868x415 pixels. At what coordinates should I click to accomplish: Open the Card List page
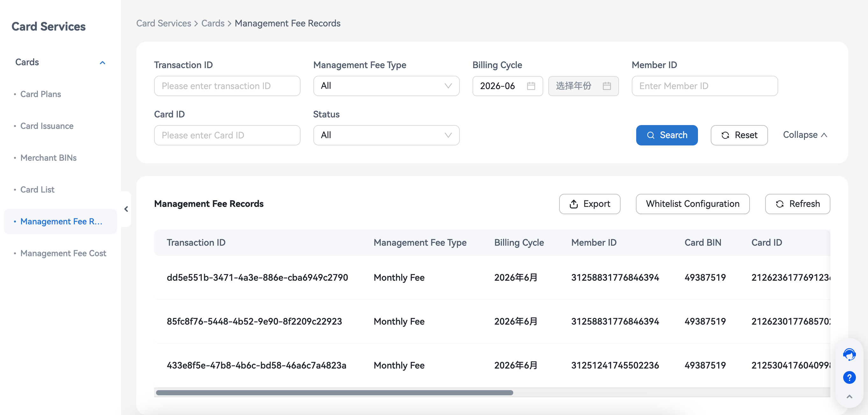(37, 190)
